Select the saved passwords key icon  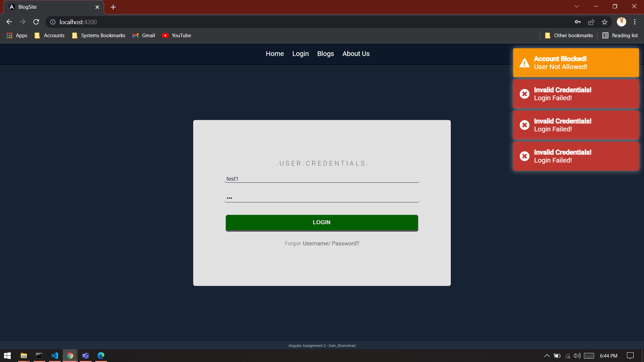[578, 22]
